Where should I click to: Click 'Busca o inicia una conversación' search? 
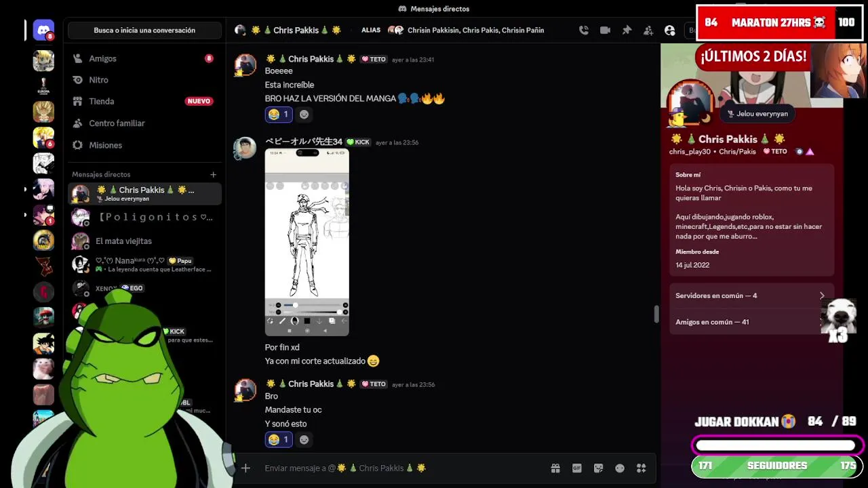click(x=144, y=30)
